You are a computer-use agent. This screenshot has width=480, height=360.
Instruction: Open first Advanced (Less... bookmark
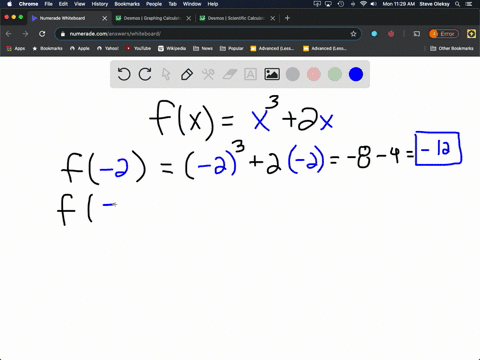tap(272, 48)
